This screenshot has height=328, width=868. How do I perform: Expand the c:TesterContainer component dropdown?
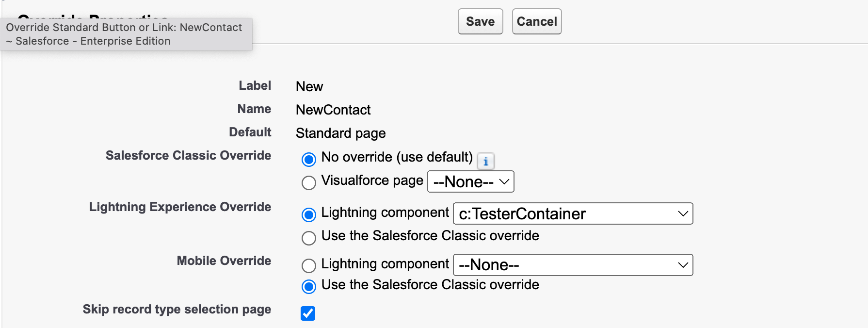point(573,214)
